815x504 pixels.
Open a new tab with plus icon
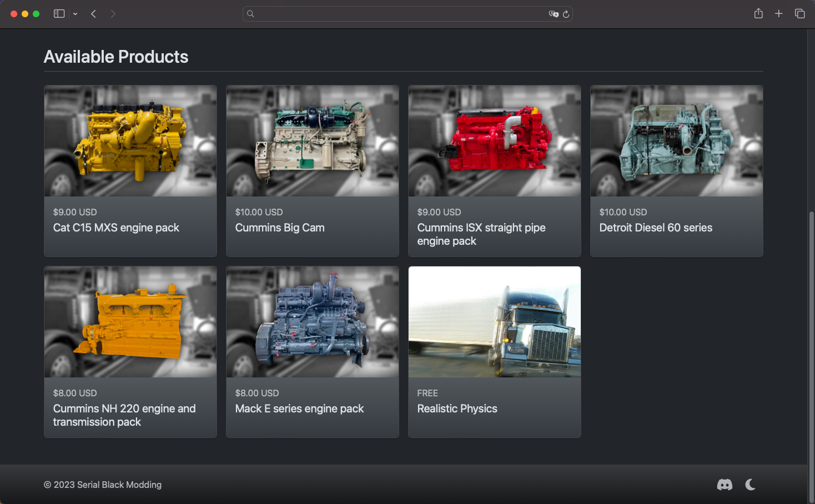[779, 13]
